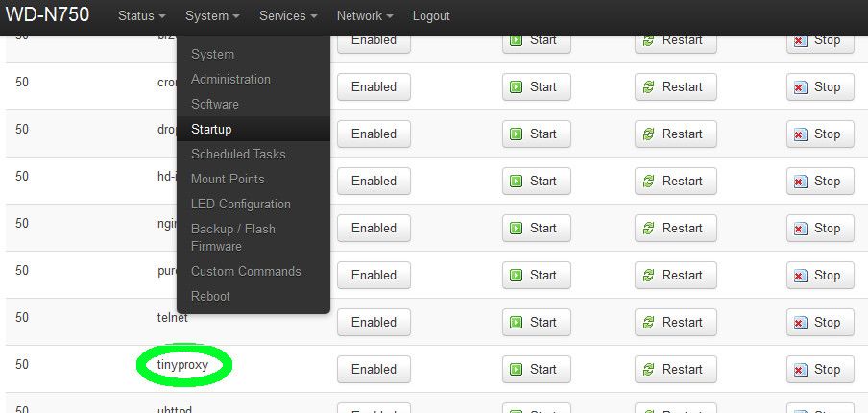The height and width of the screenshot is (413, 868).
Task: Click the WD-N750 brand title
Action: click(x=47, y=15)
